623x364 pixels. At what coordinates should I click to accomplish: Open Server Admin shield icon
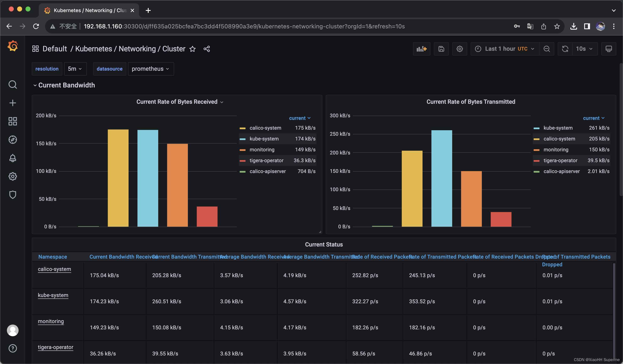pos(13,195)
